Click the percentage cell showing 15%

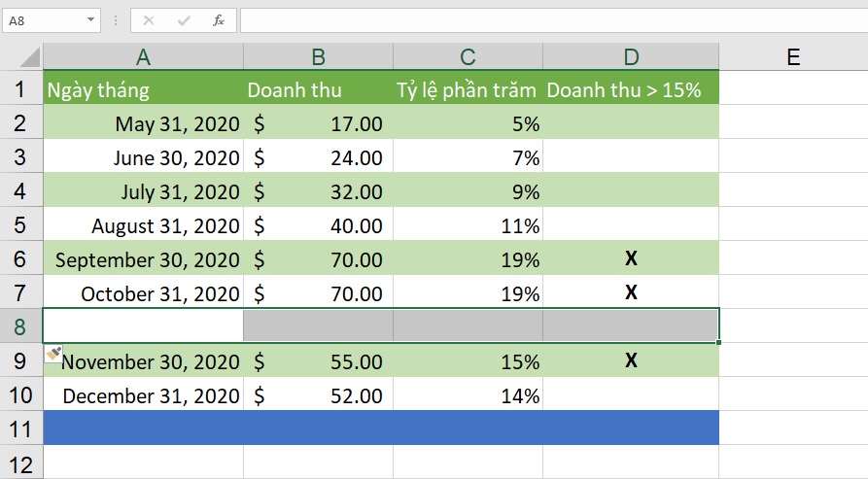pyautogui.click(x=468, y=360)
